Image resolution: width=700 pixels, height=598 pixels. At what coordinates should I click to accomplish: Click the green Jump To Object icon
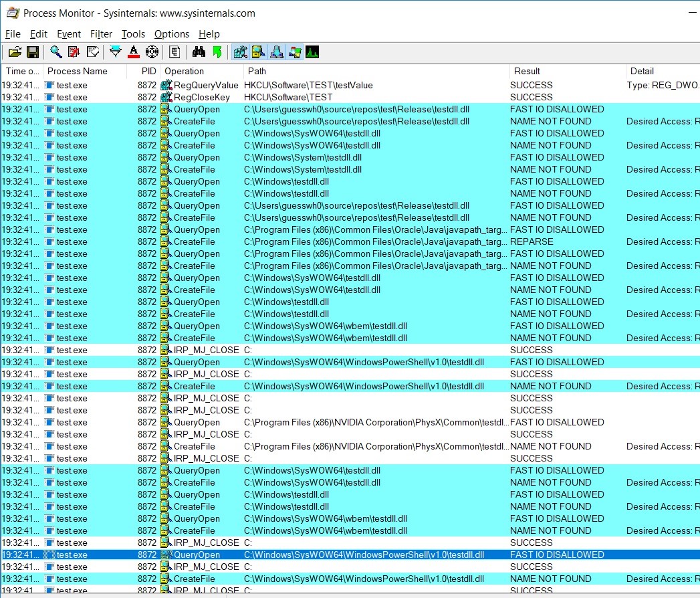(216, 52)
